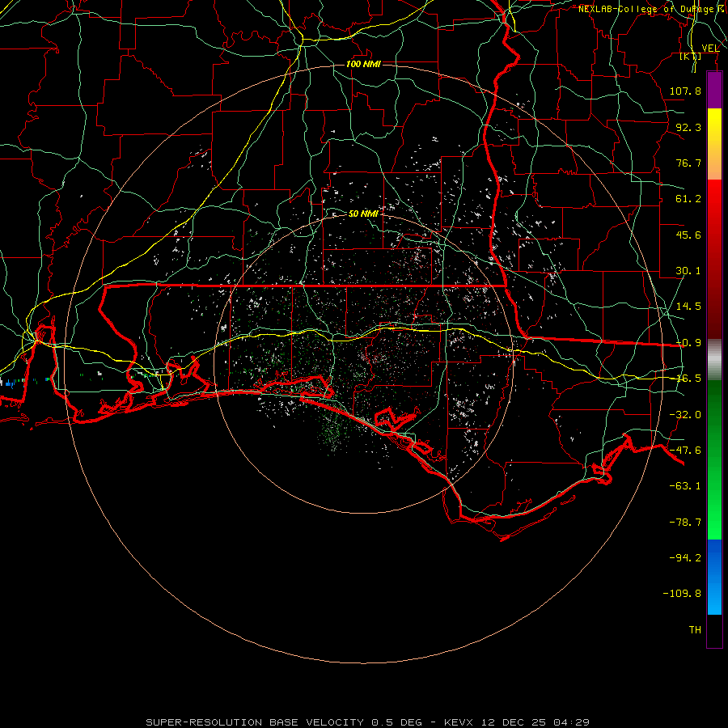This screenshot has width=728, height=728.
Task: Click the Super-Resolution Base Velocity caption
Action: 368,722
